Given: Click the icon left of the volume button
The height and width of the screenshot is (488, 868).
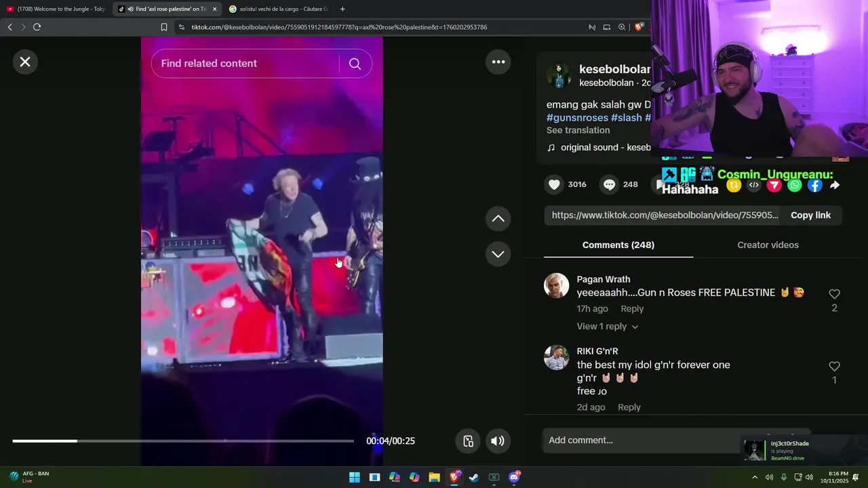Looking at the screenshot, I should coord(468,441).
